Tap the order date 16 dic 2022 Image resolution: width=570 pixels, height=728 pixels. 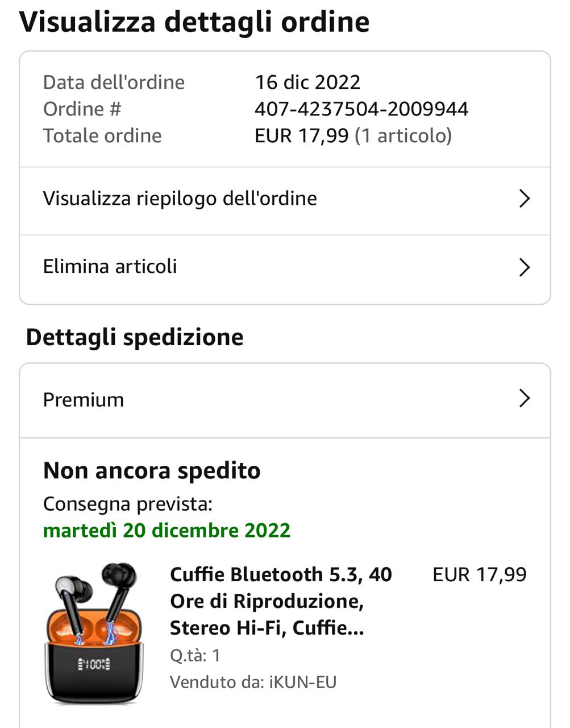pos(307,82)
